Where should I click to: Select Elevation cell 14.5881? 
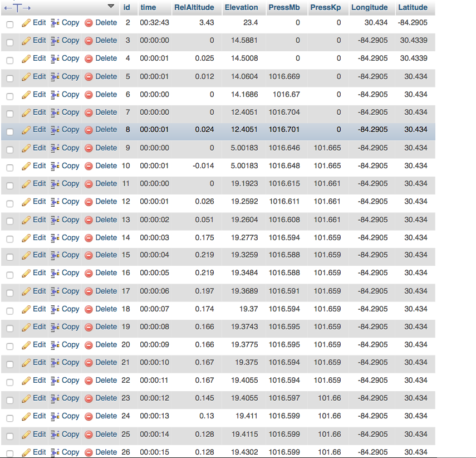coord(244,41)
